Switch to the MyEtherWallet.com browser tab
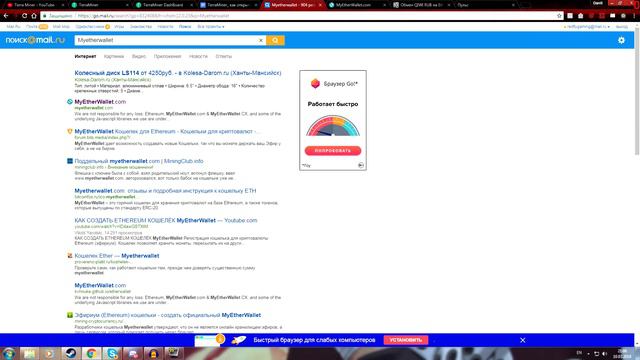This screenshot has height=360, width=640. pyautogui.click(x=354, y=5)
